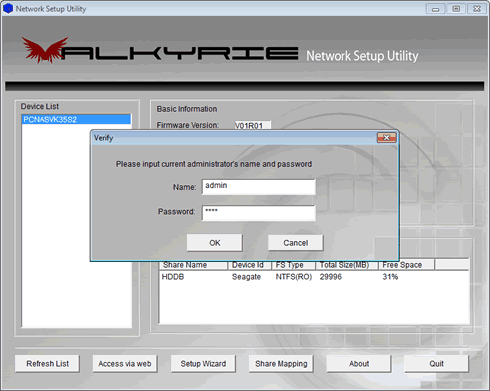490x391 pixels.
Task: Click the blue app icon in title bar
Action: click(x=8, y=8)
